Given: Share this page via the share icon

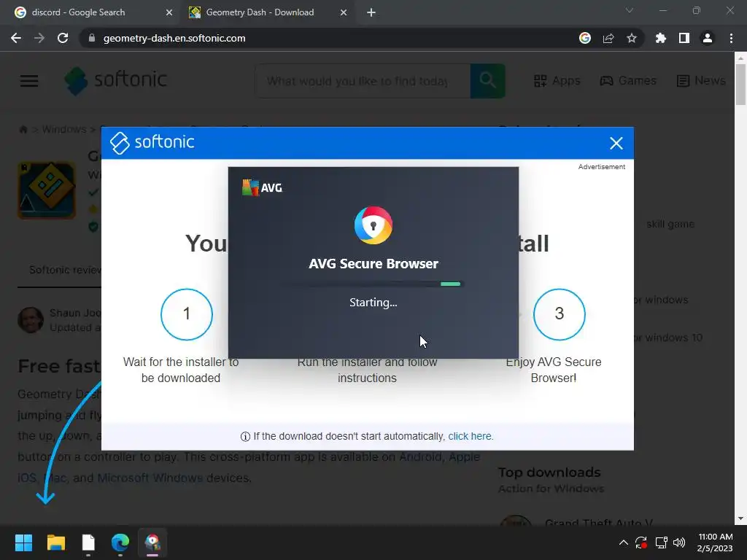Looking at the screenshot, I should point(608,38).
